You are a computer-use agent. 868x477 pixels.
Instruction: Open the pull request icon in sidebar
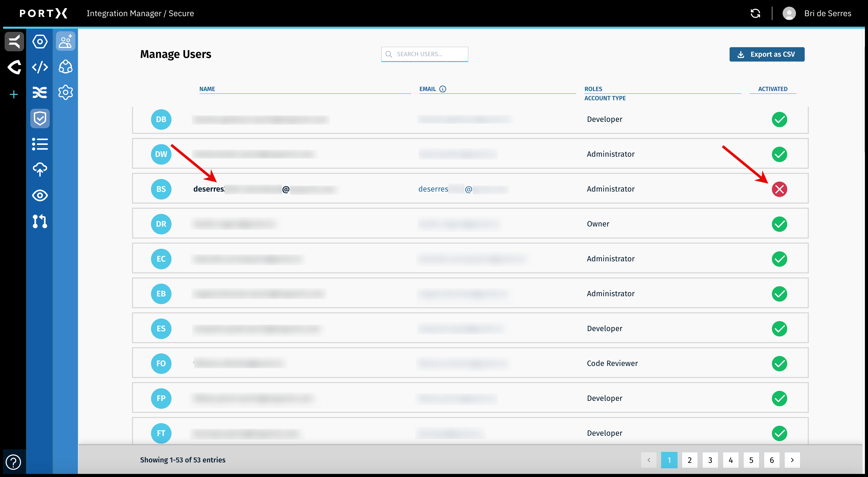tap(40, 221)
